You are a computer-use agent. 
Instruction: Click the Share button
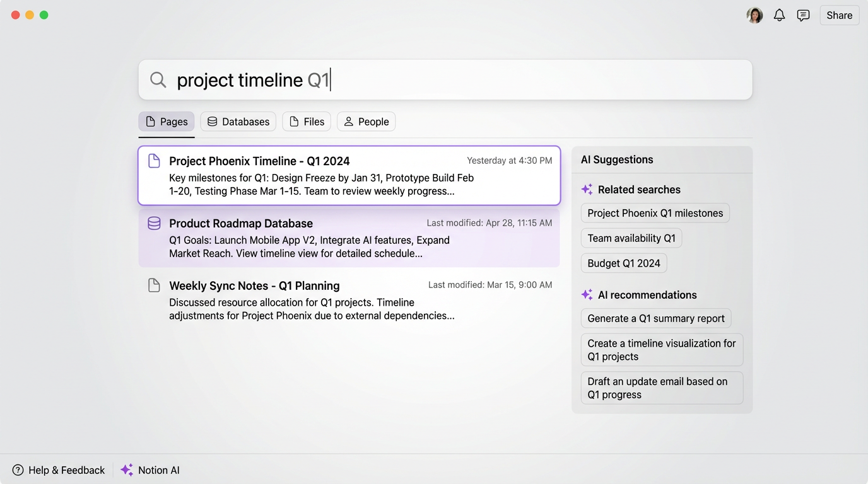[x=839, y=14]
